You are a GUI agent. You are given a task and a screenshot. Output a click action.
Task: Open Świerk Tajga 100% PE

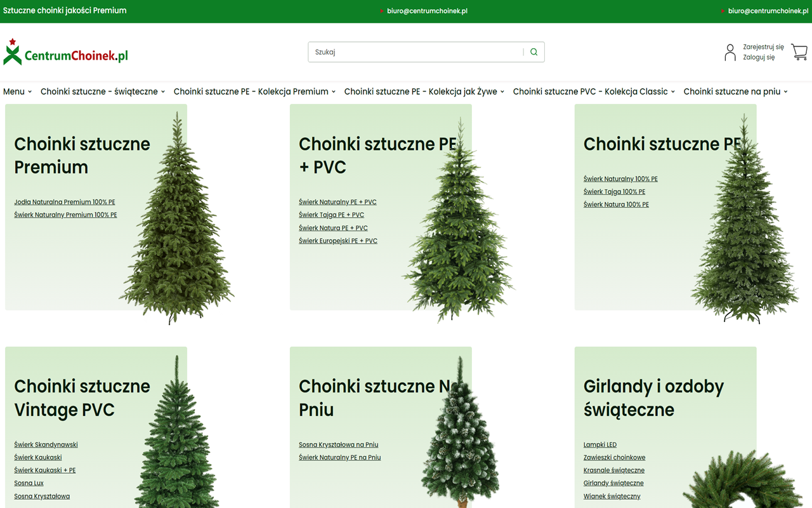(x=614, y=192)
